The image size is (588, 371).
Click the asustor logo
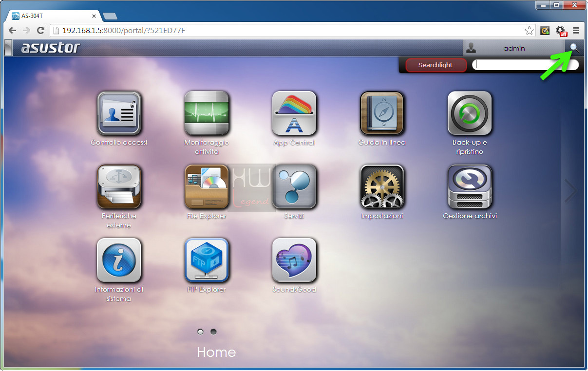[50, 48]
